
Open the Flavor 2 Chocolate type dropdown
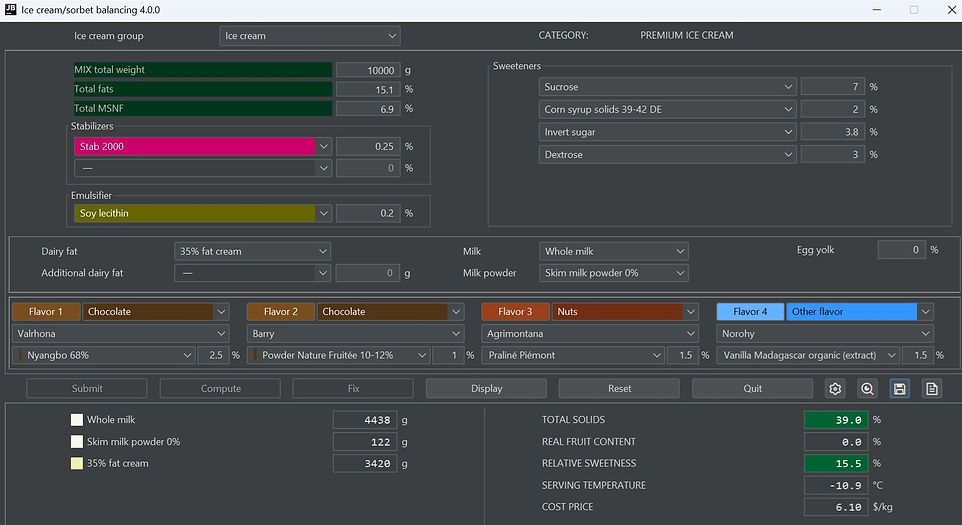click(x=390, y=312)
